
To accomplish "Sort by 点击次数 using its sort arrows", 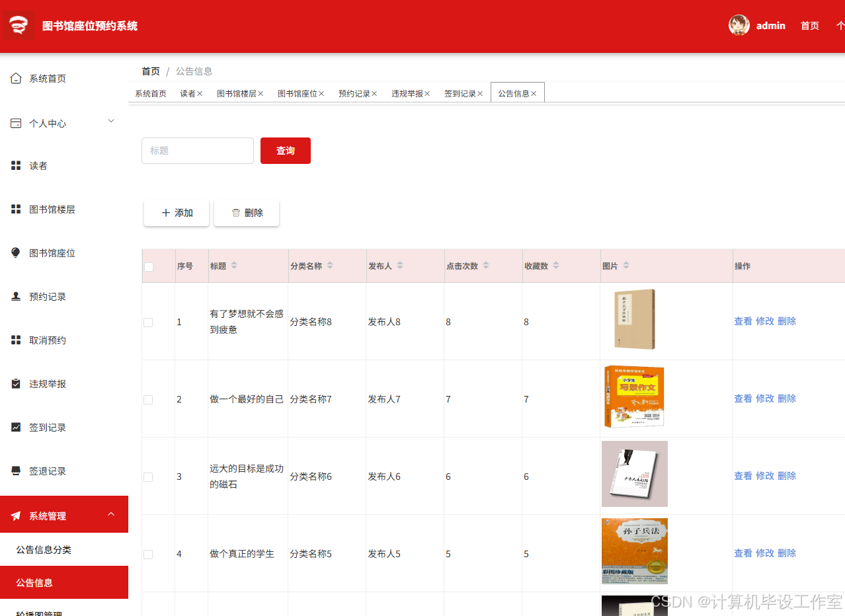I will (x=486, y=266).
